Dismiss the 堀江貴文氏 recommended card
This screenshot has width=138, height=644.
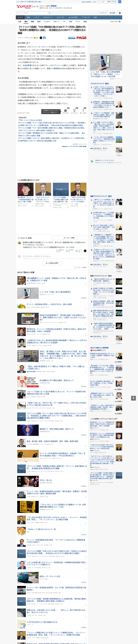pyautogui.click(x=33, y=206)
